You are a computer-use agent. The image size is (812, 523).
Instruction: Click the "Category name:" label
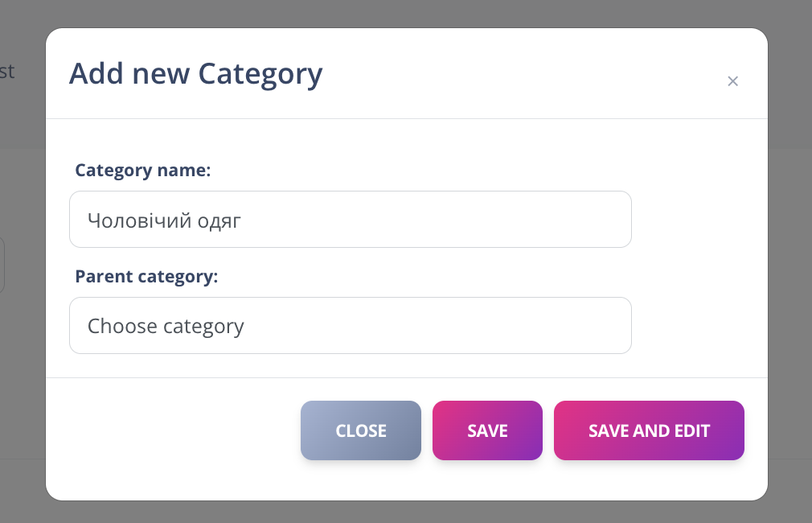pos(142,171)
